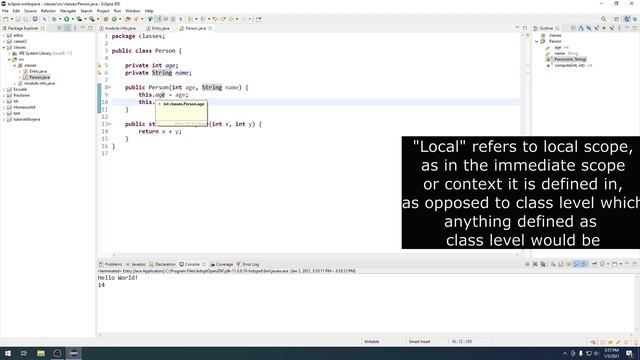Viewport: 640px width, 360px height.
Task: Maximize the editor area
Action: [525, 28]
